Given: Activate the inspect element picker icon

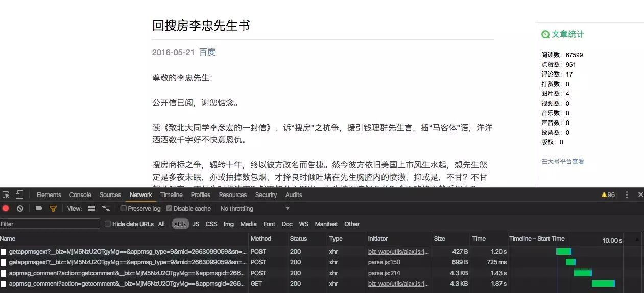Looking at the screenshot, I should point(6,194).
